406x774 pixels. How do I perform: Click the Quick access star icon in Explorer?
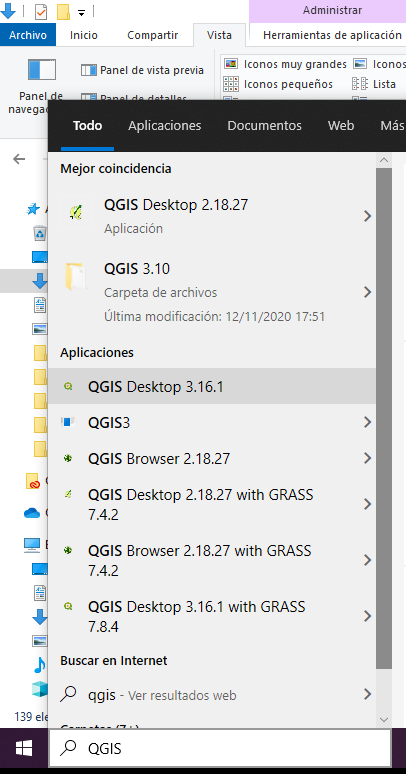[33, 209]
